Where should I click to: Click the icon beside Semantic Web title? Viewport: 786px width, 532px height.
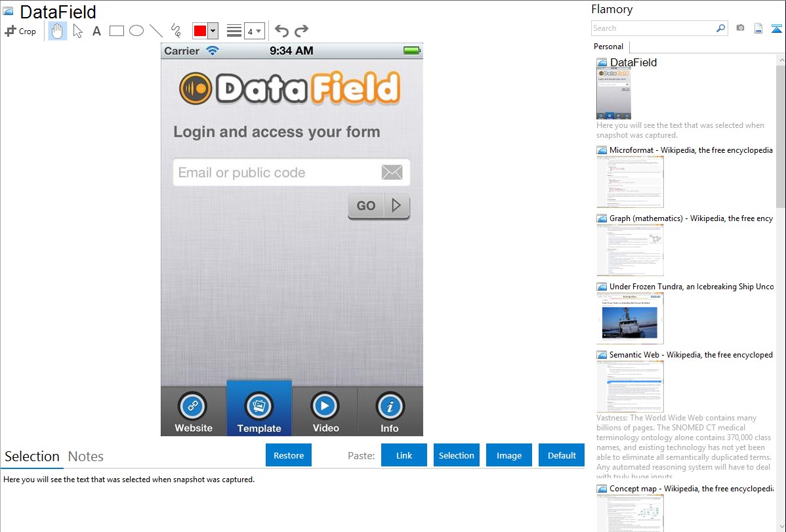[x=602, y=355]
